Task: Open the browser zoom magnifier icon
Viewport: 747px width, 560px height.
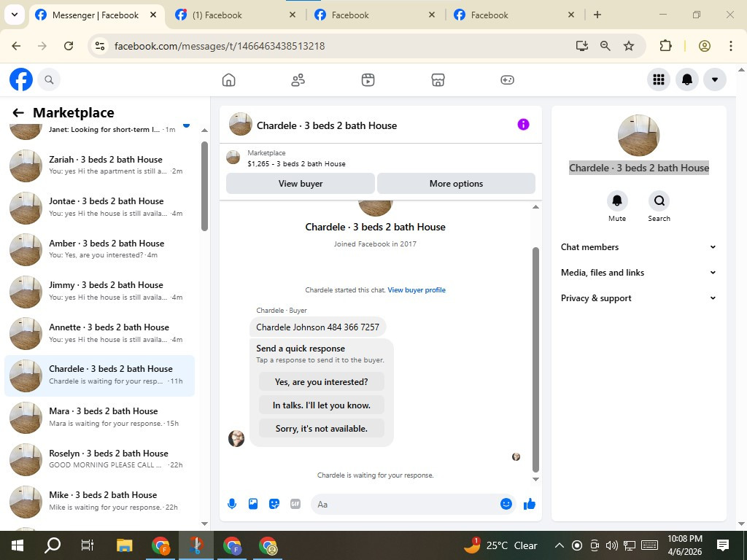Action: [605, 46]
